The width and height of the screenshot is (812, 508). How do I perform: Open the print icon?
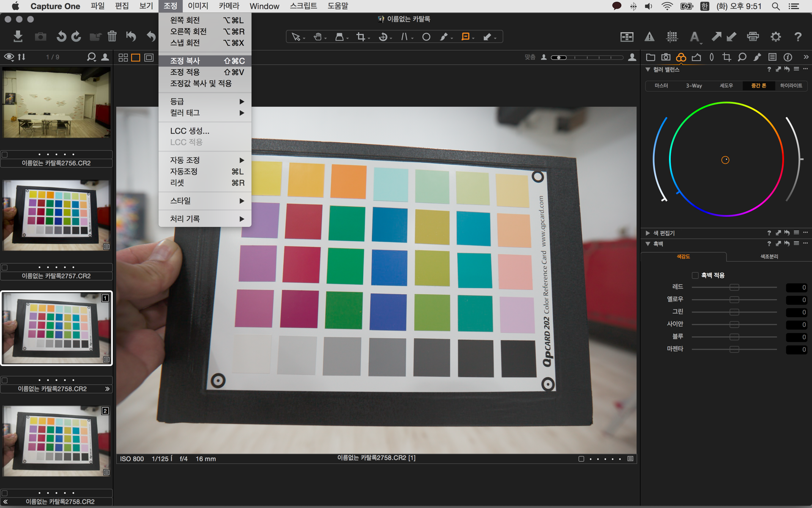click(x=753, y=37)
